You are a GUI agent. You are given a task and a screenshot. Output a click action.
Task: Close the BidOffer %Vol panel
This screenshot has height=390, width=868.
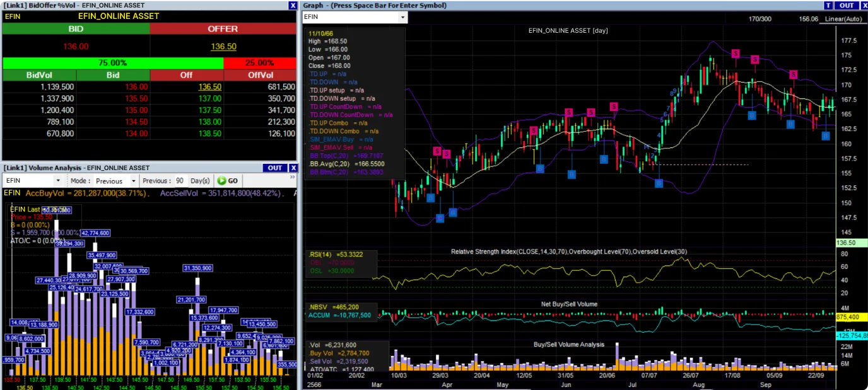click(293, 5)
